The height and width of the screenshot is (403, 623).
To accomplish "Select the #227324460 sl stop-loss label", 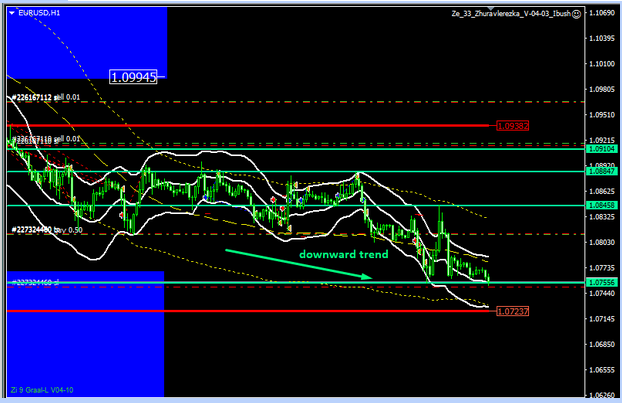I will click(36, 282).
